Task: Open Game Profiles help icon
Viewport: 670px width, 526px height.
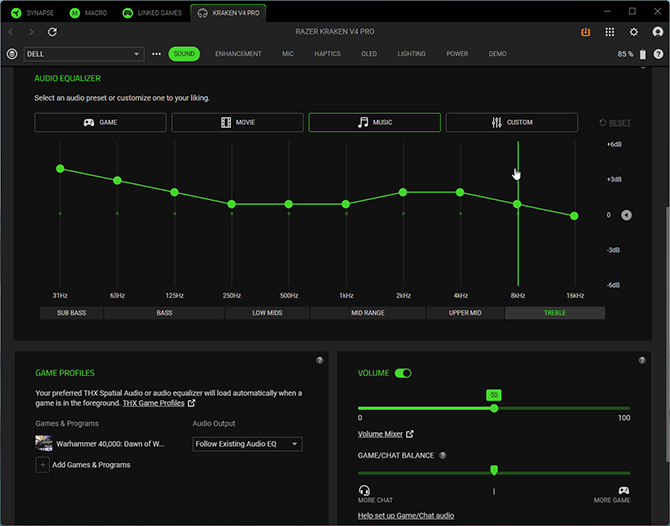Action: [x=320, y=361]
